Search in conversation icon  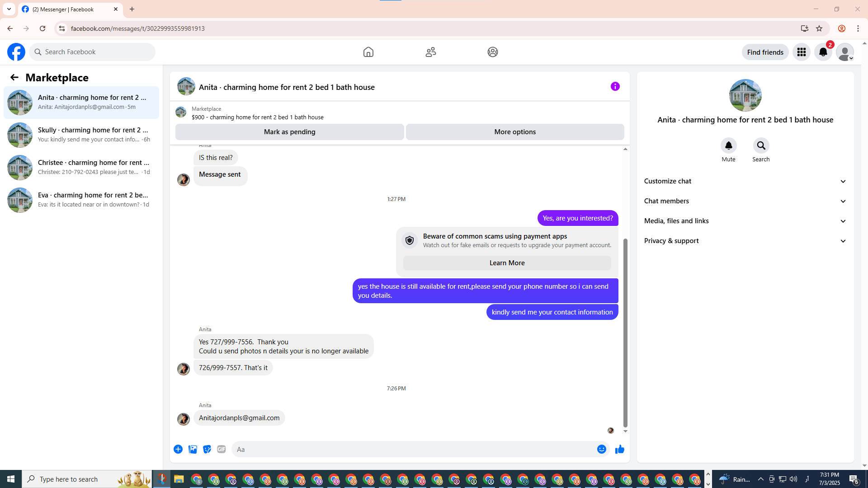(761, 146)
